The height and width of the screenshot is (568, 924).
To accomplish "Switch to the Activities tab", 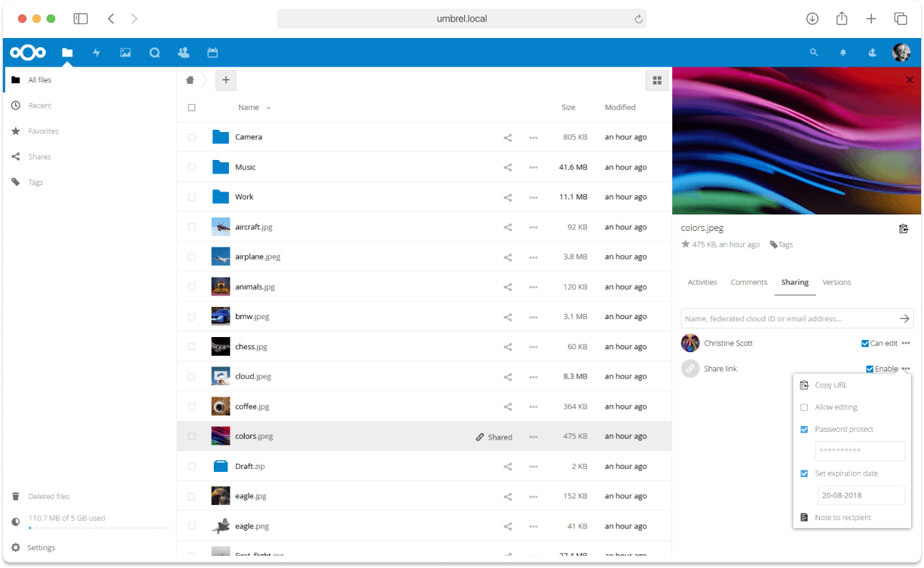I will [x=702, y=283].
